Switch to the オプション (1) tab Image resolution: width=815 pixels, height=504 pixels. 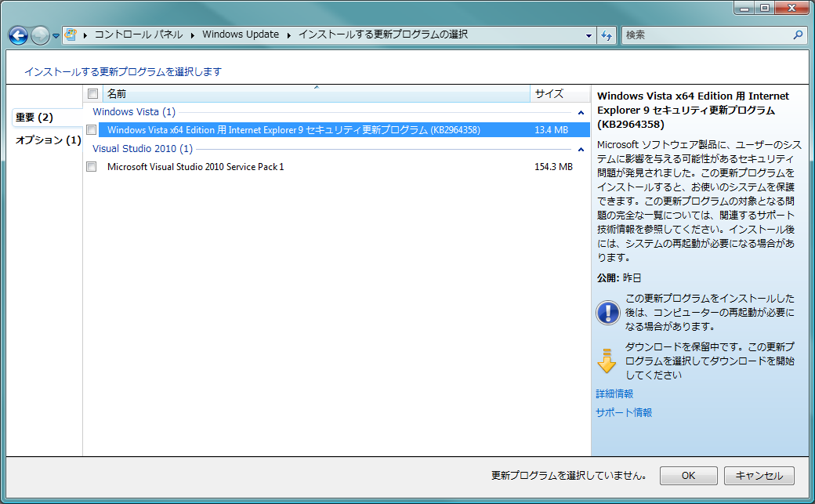coord(48,140)
